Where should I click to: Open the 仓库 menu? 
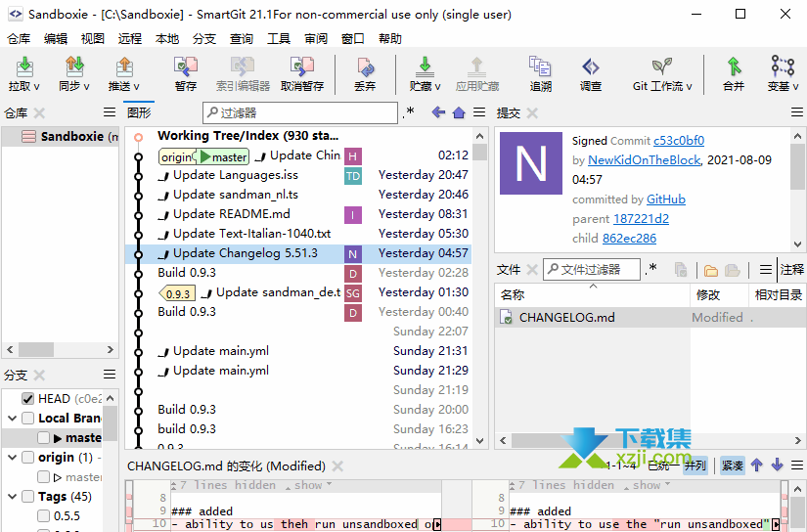(x=19, y=38)
